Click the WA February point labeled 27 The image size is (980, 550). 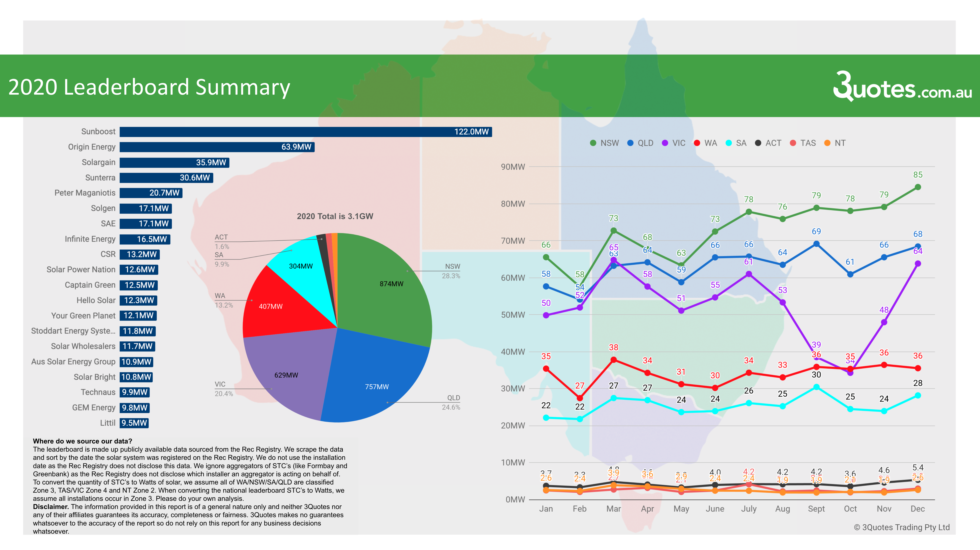point(580,398)
